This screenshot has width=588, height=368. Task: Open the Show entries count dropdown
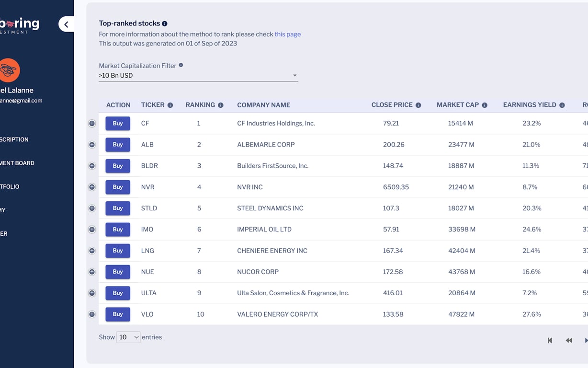click(x=128, y=337)
